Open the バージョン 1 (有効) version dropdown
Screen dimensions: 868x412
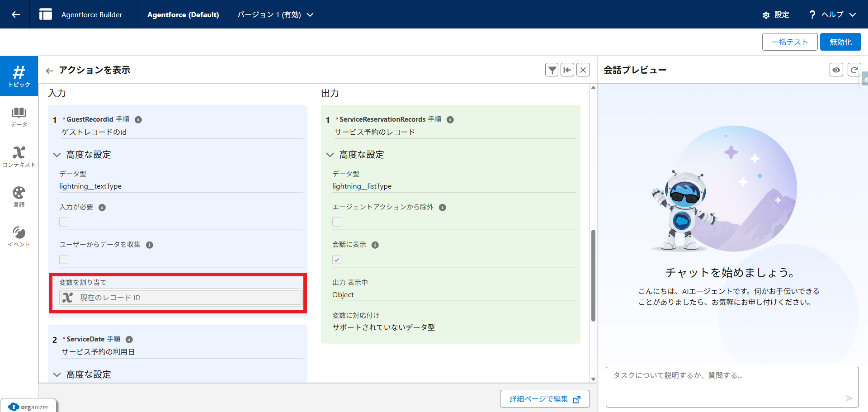tap(276, 14)
